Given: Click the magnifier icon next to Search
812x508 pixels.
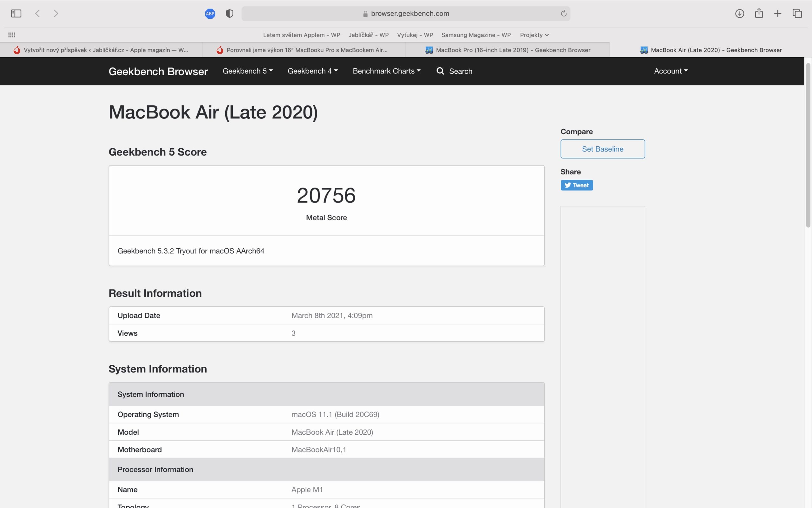Looking at the screenshot, I should 440,71.
